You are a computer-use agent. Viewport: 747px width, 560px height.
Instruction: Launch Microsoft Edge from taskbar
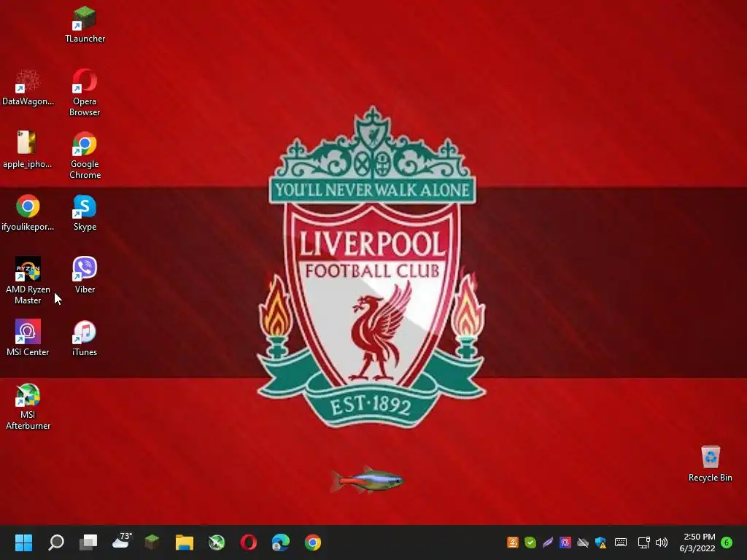coord(281,542)
